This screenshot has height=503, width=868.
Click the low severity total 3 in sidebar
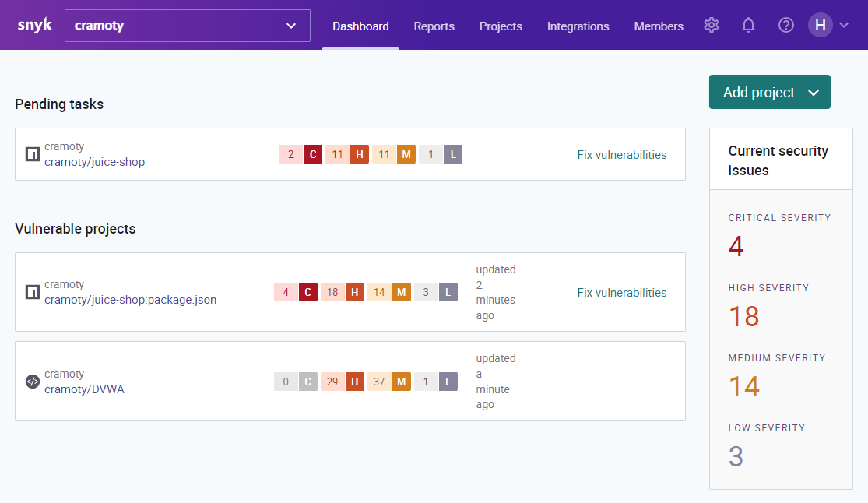click(x=736, y=456)
